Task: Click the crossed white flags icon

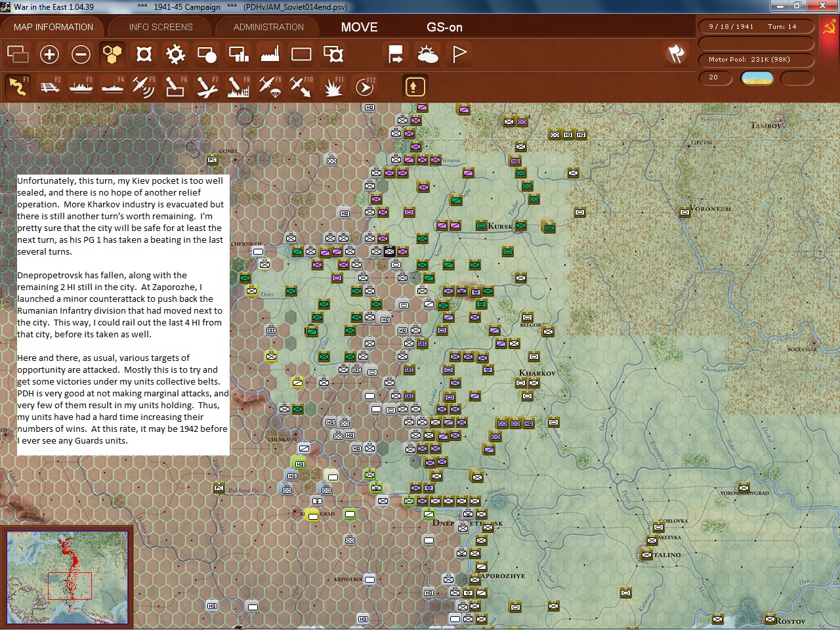Action: (676, 53)
